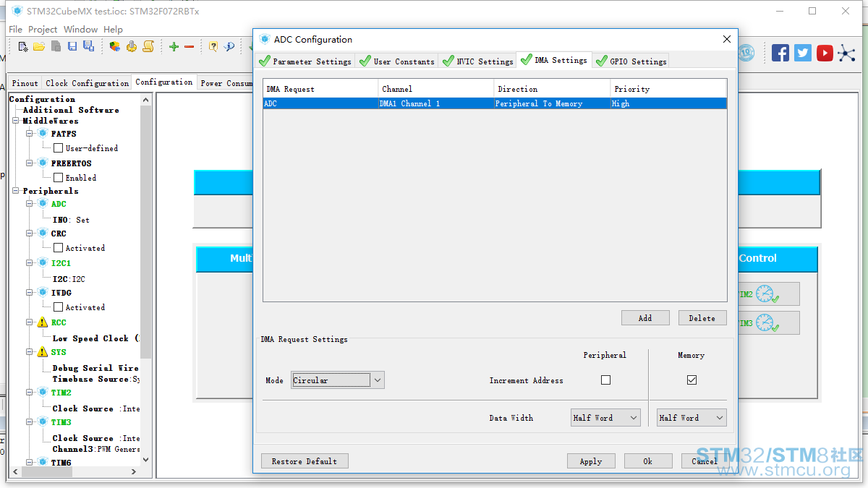Collapse the SYS tree node
Image resolution: width=868 pixels, height=488 pixels.
30,352
